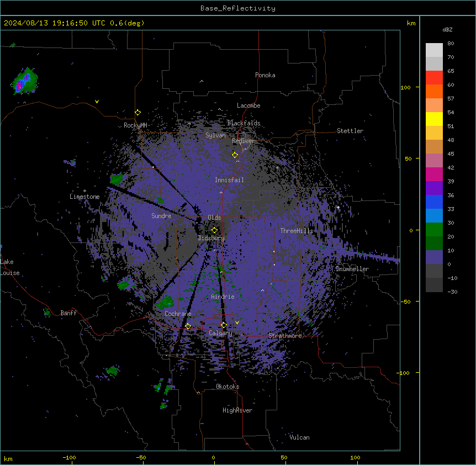Click the yellow diamond marker above the Calgary label

(224, 325)
